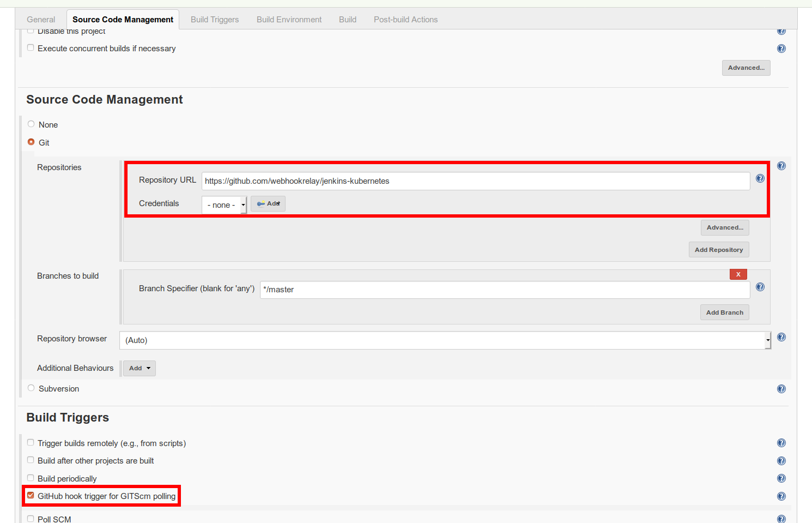812x523 pixels.
Task: Open help for Repository URL field
Action: 760,178
